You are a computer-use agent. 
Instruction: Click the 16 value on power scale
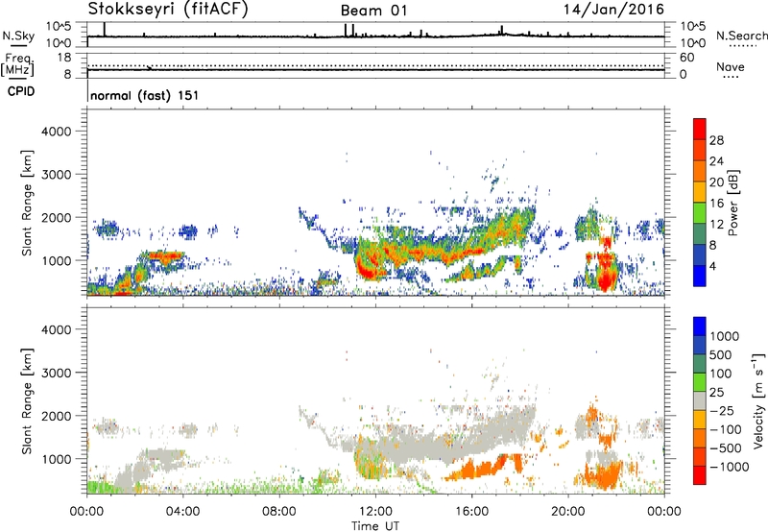pos(716,204)
